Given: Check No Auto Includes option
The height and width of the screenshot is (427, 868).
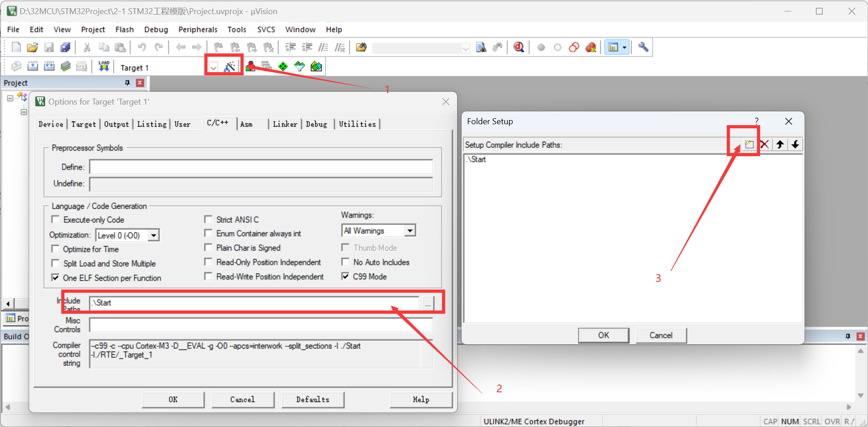Looking at the screenshot, I should (346, 262).
